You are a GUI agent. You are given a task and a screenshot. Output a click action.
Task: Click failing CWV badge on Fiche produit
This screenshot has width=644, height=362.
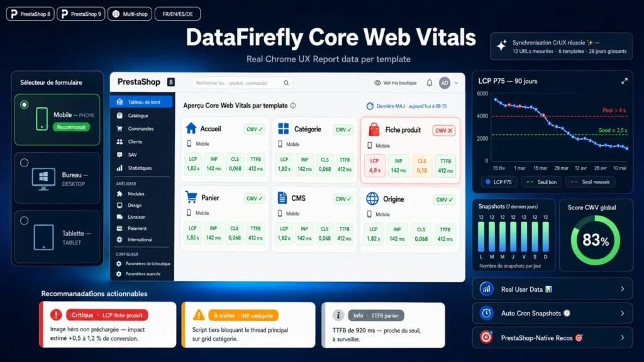[444, 131]
